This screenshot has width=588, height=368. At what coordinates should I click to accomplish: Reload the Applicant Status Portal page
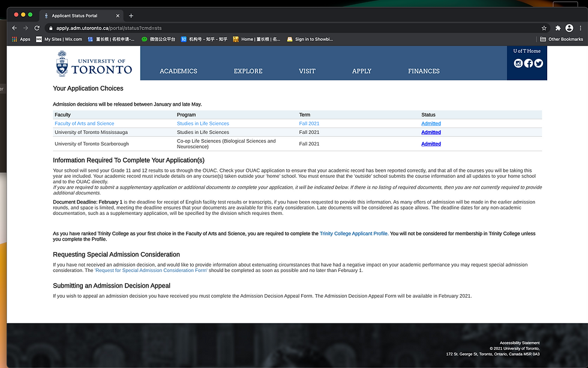coord(37,28)
